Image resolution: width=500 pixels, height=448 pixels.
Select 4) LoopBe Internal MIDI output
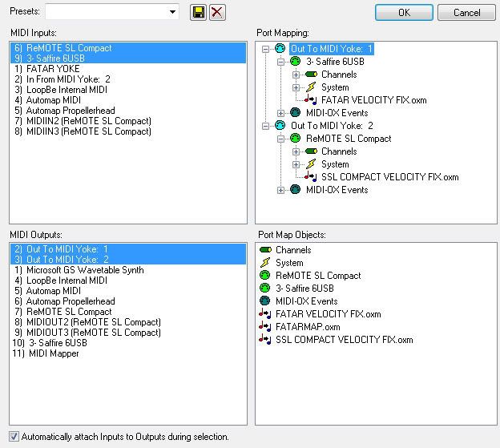click(x=128, y=281)
